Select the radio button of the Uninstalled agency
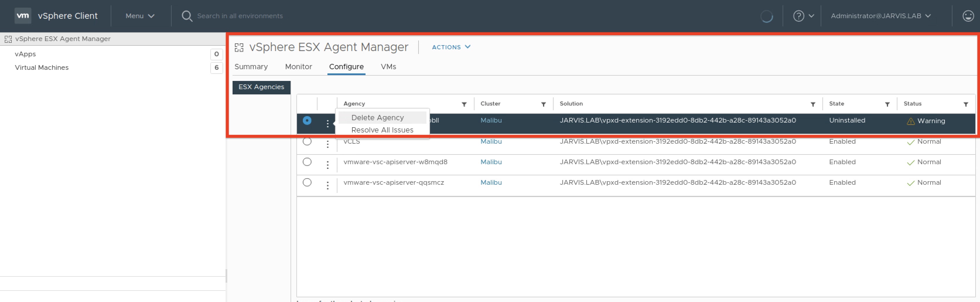This screenshot has height=302, width=980. (307, 120)
